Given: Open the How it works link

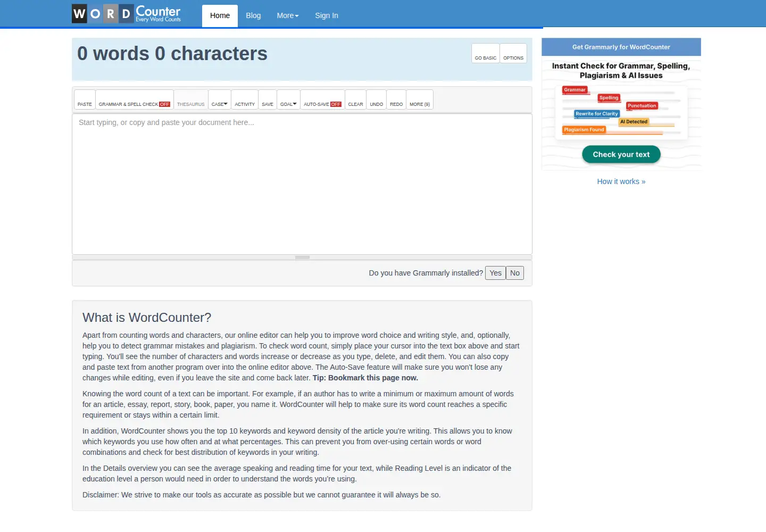Looking at the screenshot, I should [621, 181].
